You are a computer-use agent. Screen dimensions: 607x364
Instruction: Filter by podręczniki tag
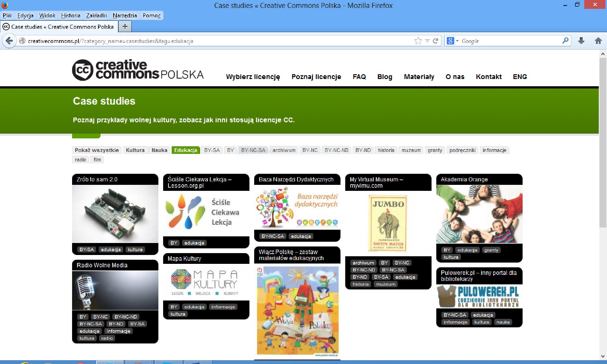[463, 150]
